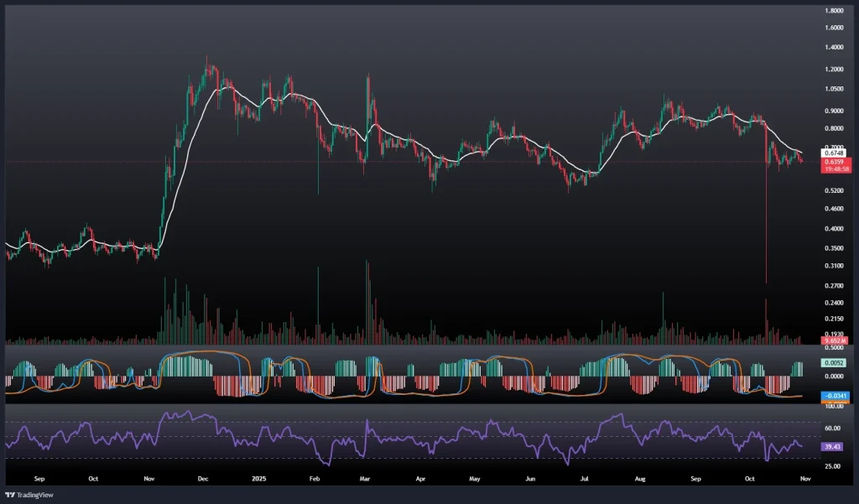
Task: Click the white 0.6748 moving average price label
Action: tap(836, 153)
